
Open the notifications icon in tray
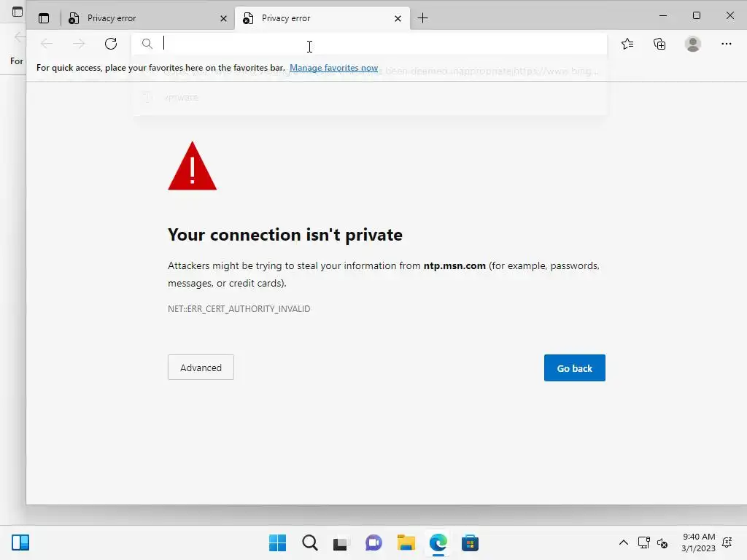727,542
